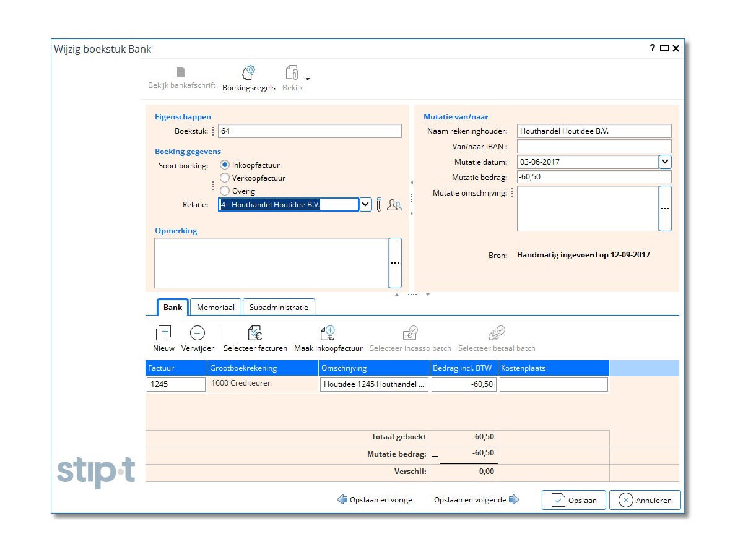
Task: Click the Maak inkoopfactuur icon
Action: click(328, 334)
